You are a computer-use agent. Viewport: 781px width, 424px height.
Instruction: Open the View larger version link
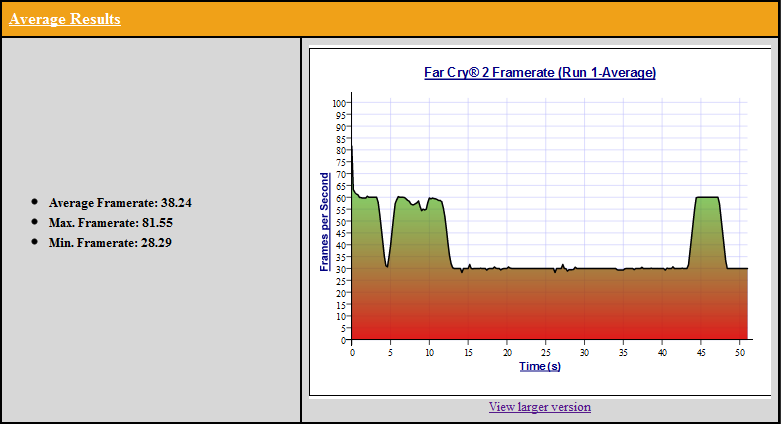pyautogui.click(x=539, y=407)
